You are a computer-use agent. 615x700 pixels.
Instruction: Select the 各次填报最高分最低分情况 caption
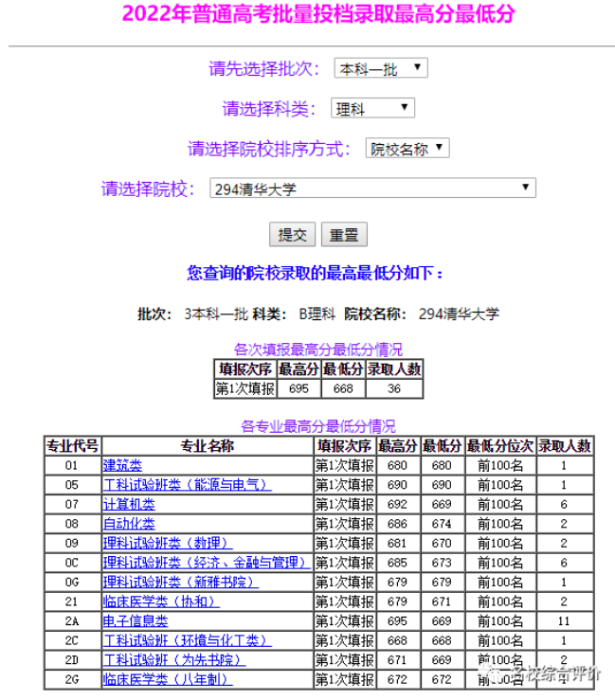coord(318,350)
